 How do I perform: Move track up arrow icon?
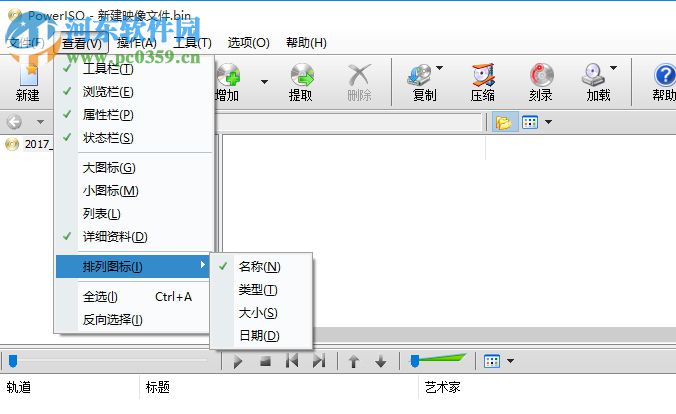(354, 361)
